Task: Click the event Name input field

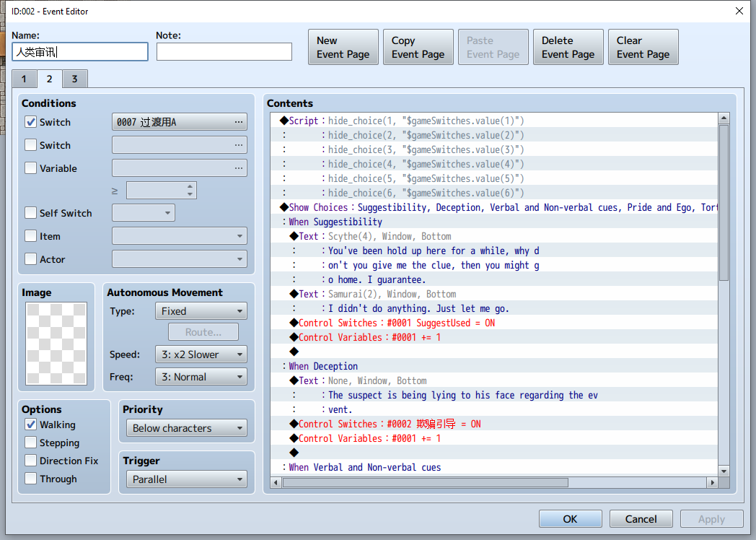Action: (80, 52)
